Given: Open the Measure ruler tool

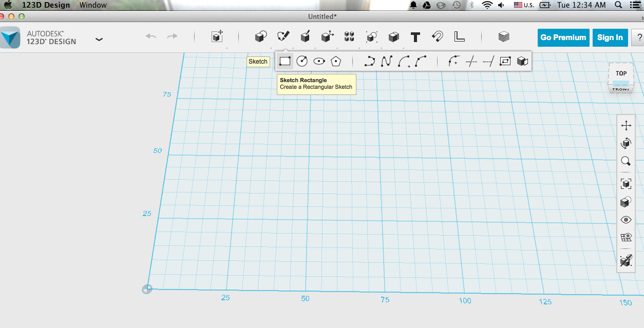Looking at the screenshot, I should point(459,37).
